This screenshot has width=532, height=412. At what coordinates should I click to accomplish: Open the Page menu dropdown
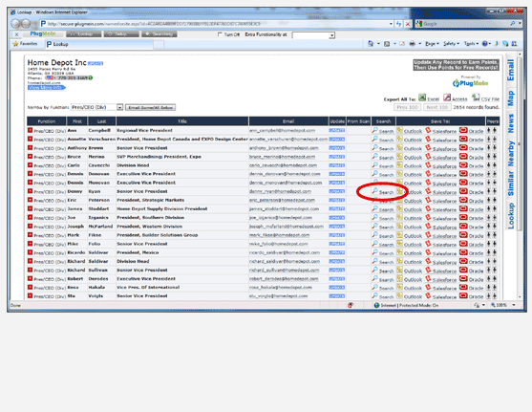coord(433,44)
